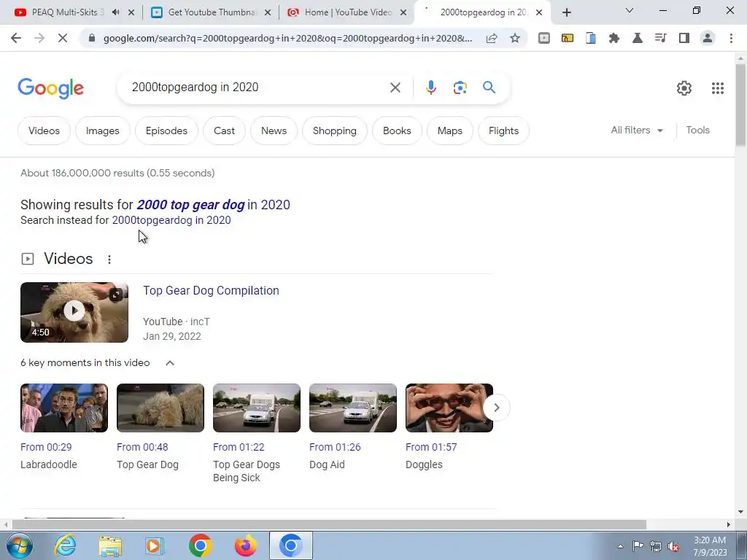Start voice search with the microphone icon
Viewport: 747px width, 560px height.
tap(430, 87)
